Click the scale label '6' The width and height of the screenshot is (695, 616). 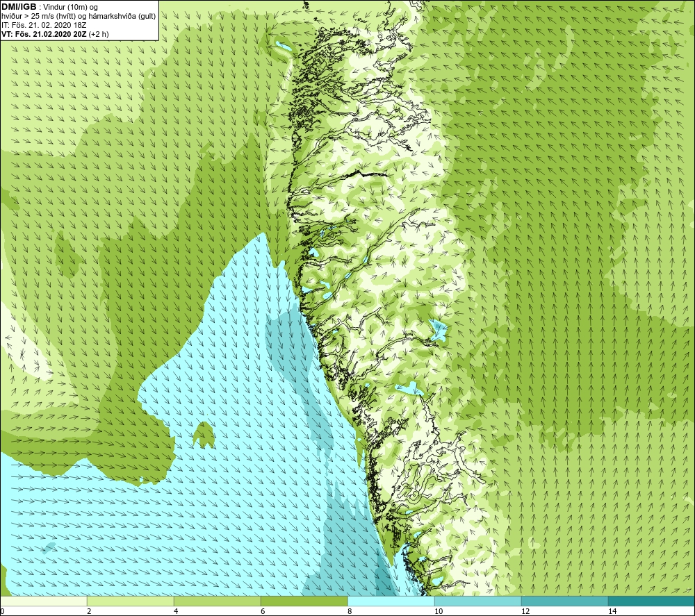[x=263, y=611]
